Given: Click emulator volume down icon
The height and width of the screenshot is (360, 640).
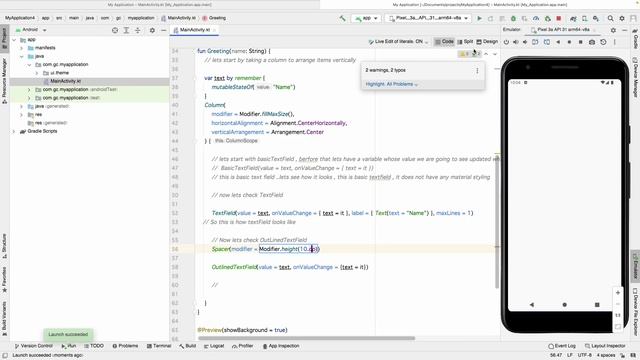Looking at the screenshot, I should point(525,42).
